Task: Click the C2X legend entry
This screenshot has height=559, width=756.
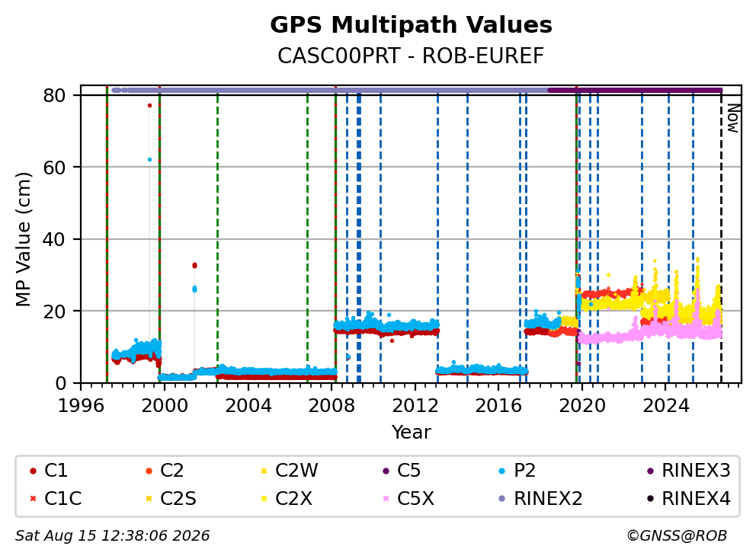Action: pos(287,498)
